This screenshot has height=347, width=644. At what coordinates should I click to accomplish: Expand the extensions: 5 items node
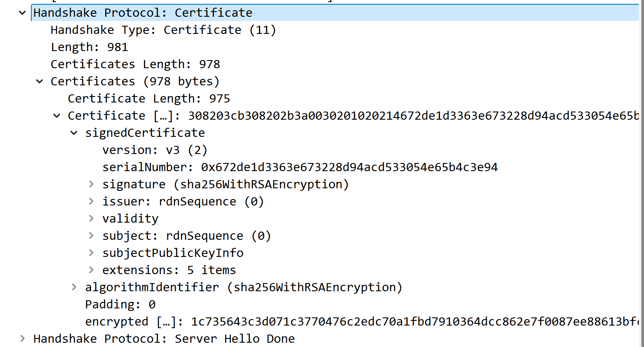coord(91,270)
